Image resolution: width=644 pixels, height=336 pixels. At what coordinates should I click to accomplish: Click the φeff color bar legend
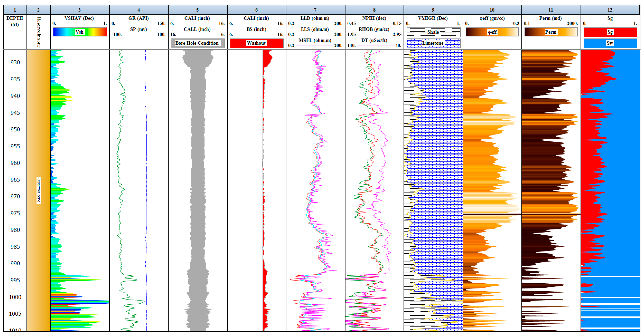click(x=492, y=32)
